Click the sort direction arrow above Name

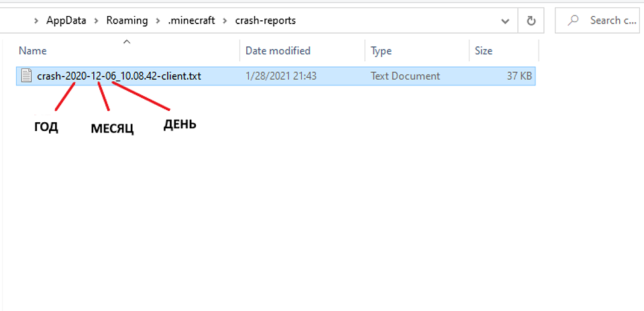coord(127,41)
